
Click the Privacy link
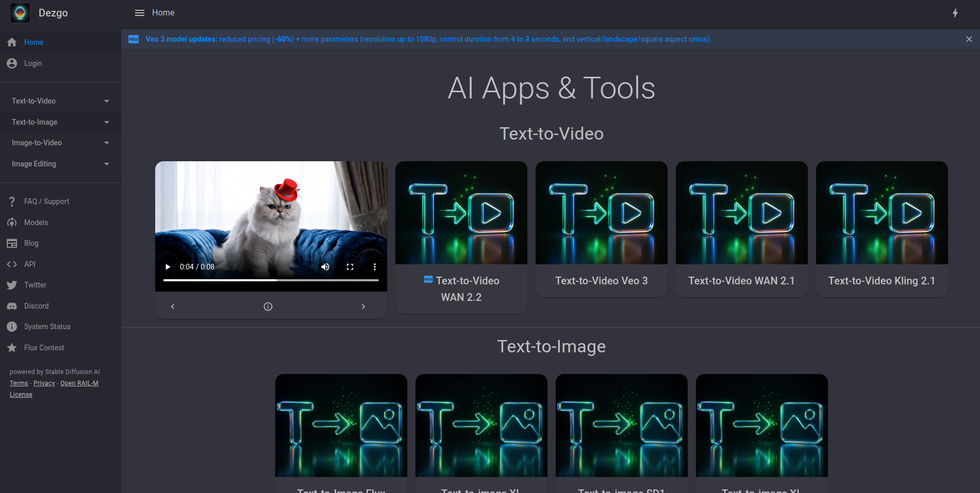[44, 383]
